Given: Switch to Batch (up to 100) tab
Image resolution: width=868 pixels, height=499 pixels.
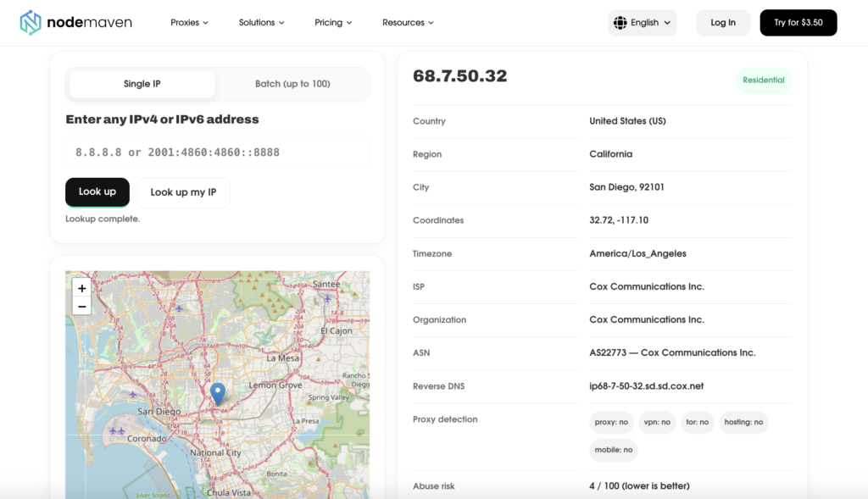Looking at the screenshot, I should tap(292, 84).
